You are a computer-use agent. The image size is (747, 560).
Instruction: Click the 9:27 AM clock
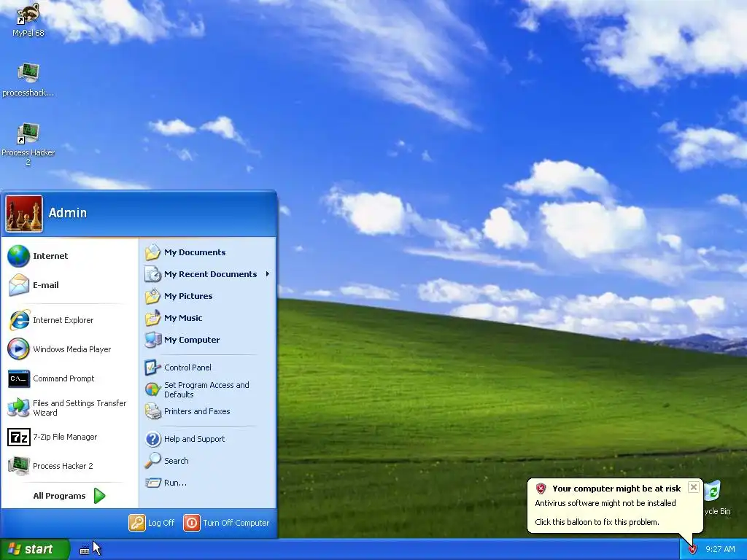click(x=720, y=550)
